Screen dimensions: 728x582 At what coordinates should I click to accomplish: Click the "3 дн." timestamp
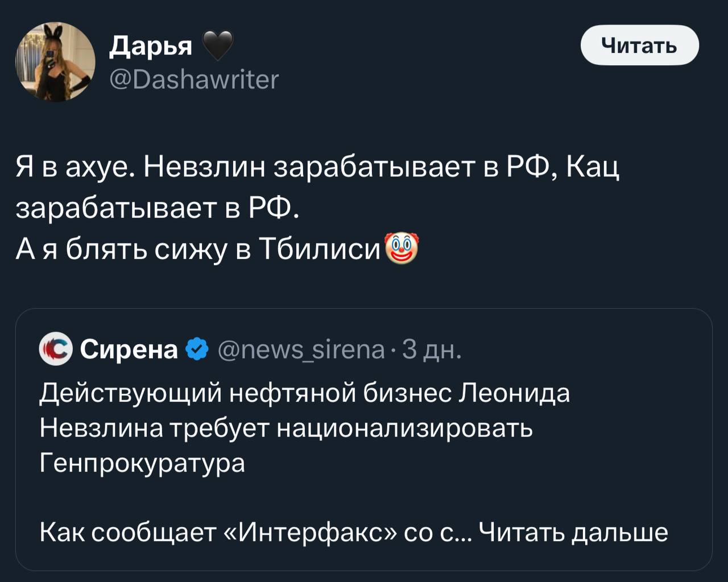[x=432, y=349]
